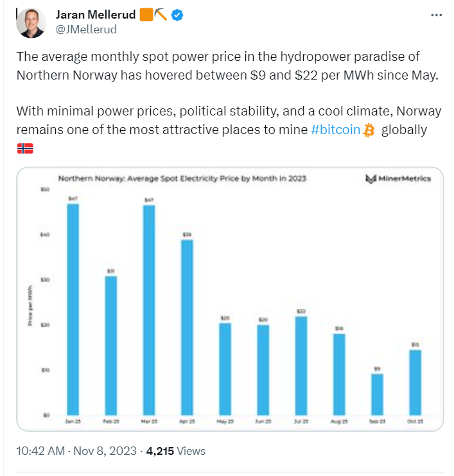Click the chart title text
Image resolution: width=454 pixels, height=476 pixels.
coord(182,178)
